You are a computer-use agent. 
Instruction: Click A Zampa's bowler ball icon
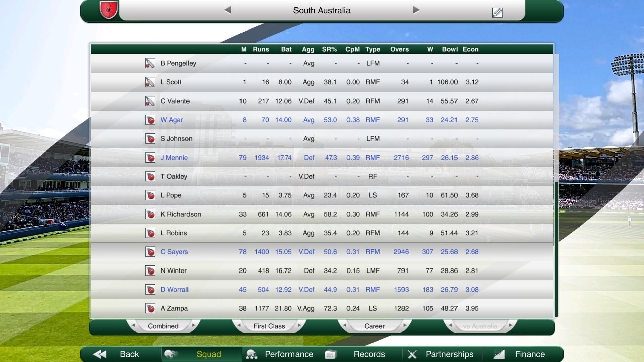[150, 308]
